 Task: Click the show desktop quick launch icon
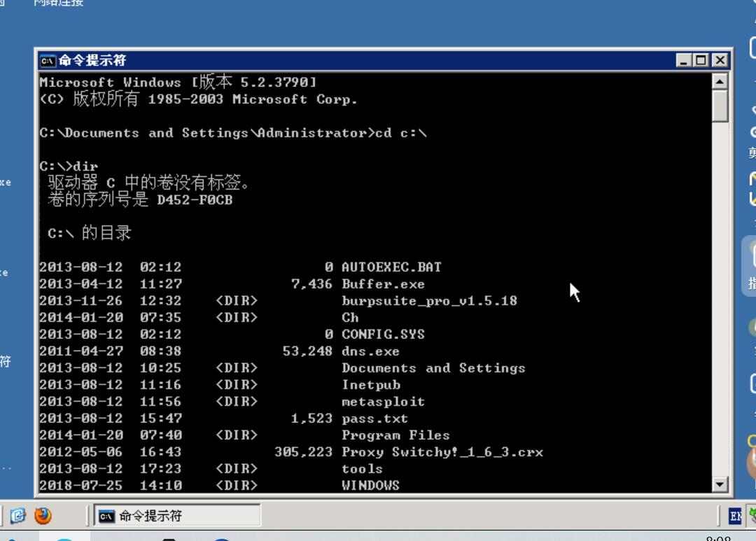point(17,515)
